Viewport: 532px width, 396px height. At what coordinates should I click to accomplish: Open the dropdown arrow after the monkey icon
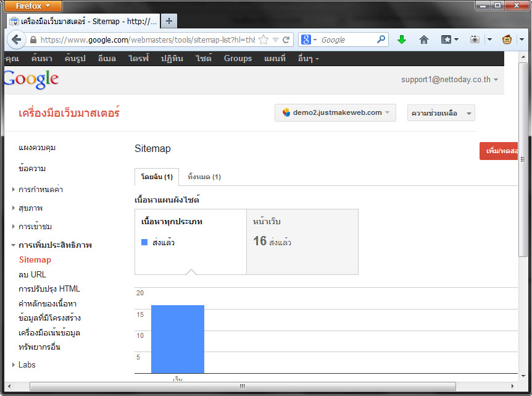(x=522, y=40)
